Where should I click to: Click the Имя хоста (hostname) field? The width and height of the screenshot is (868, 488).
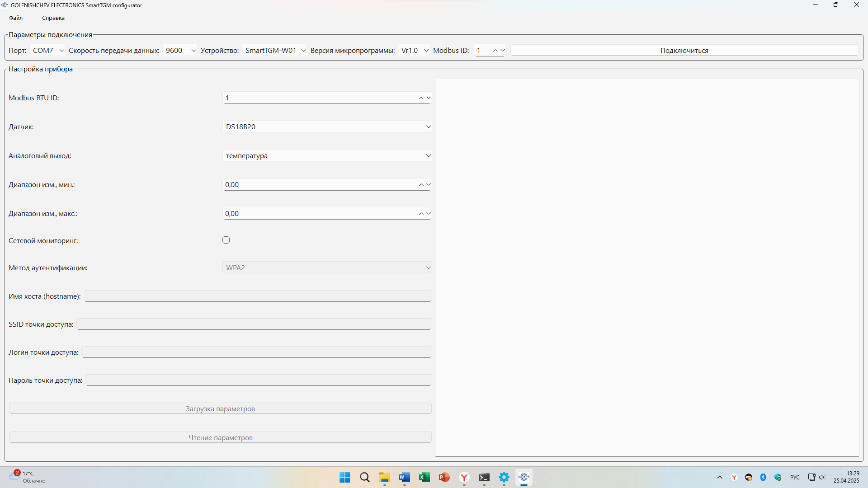pos(258,296)
